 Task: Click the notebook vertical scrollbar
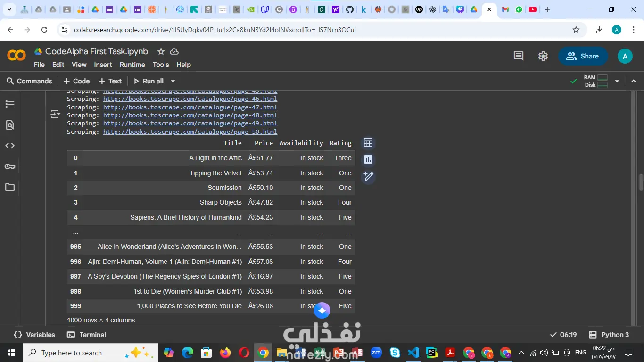(641, 182)
